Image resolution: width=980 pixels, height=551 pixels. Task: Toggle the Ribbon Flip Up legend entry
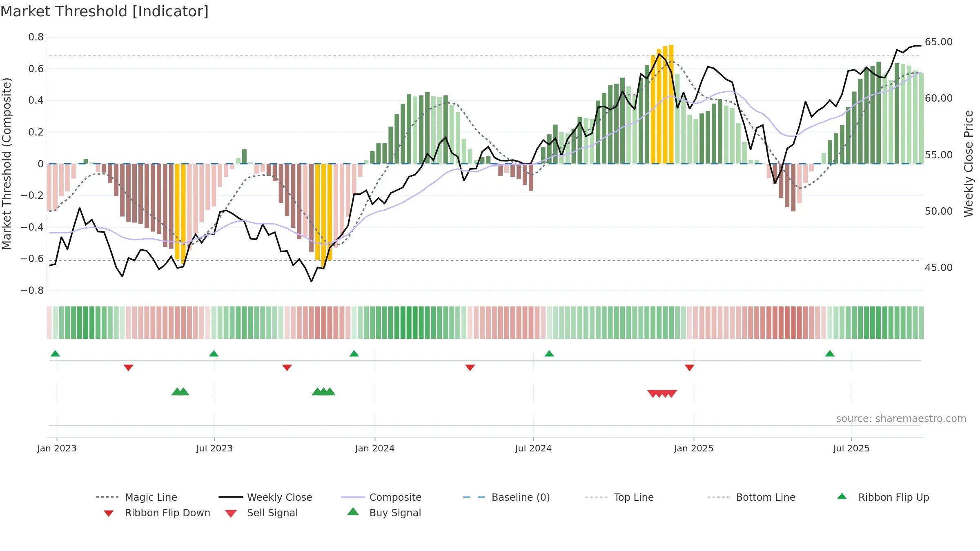click(x=883, y=497)
